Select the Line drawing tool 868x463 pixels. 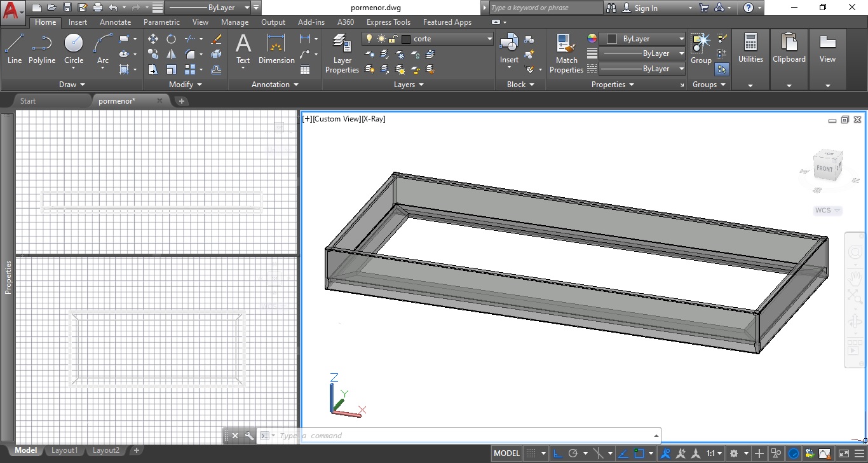tap(14, 49)
